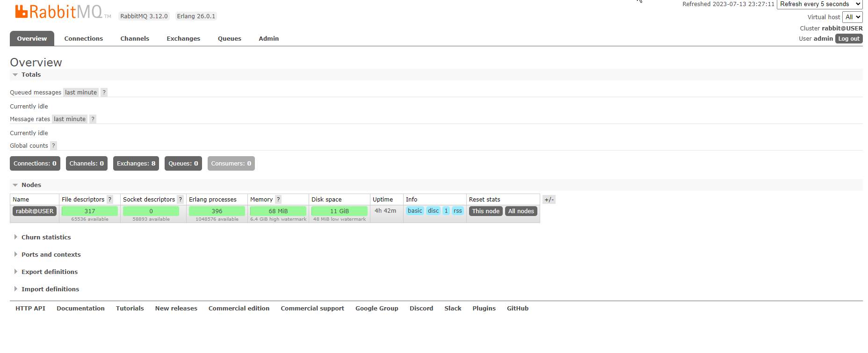The height and width of the screenshot is (353, 868).
Task: Change Message rates 'last minute' range
Action: [x=70, y=119]
